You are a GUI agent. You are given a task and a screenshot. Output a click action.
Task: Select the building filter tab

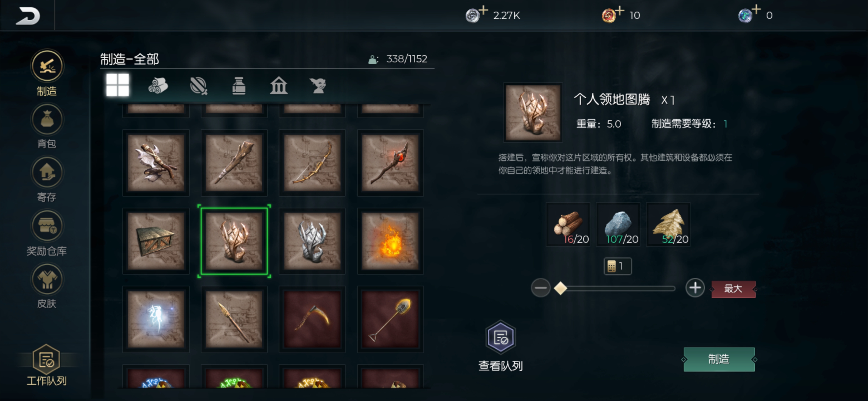[279, 85]
